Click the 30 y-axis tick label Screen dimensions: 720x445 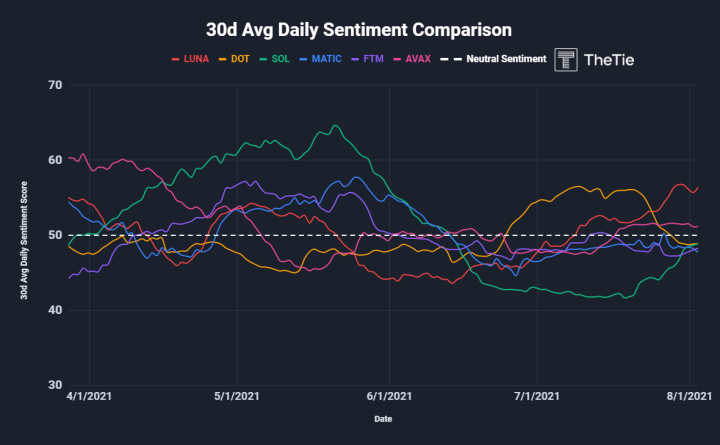[x=55, y=385]
